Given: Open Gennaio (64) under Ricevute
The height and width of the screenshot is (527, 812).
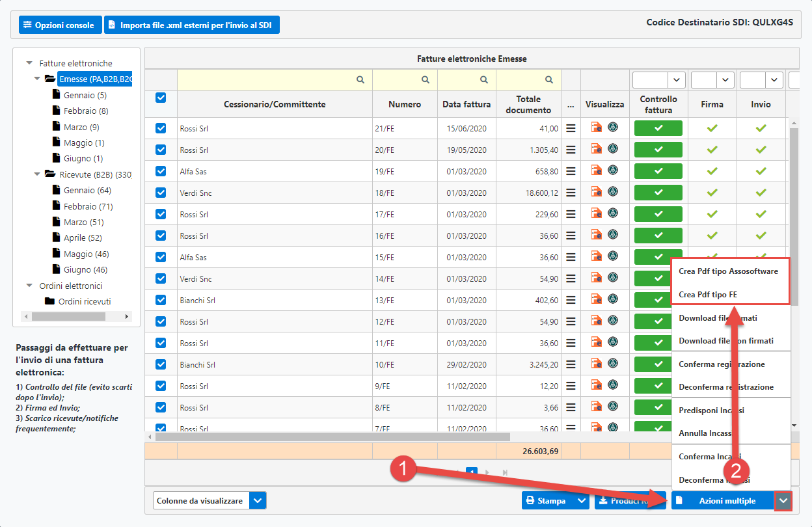Looking at the screenshot, I should click(87, 190).
